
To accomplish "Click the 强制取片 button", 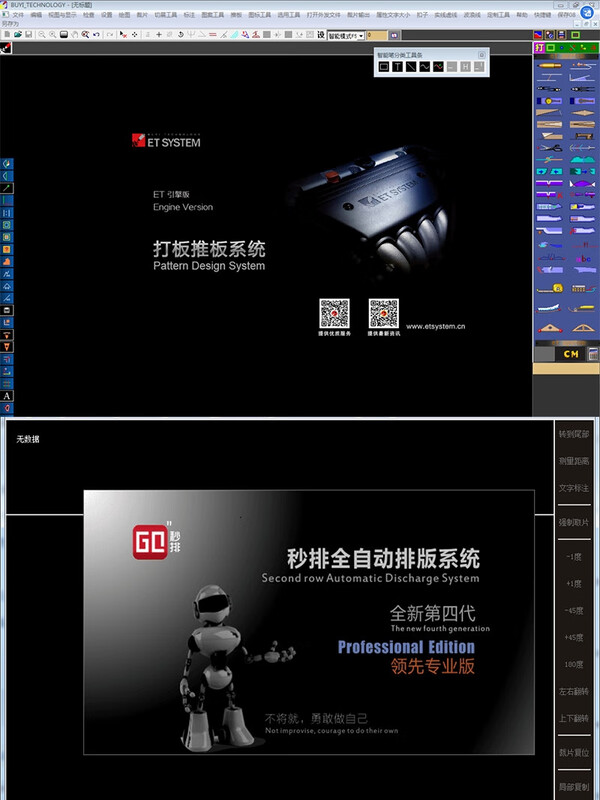I will pos(573,522).
